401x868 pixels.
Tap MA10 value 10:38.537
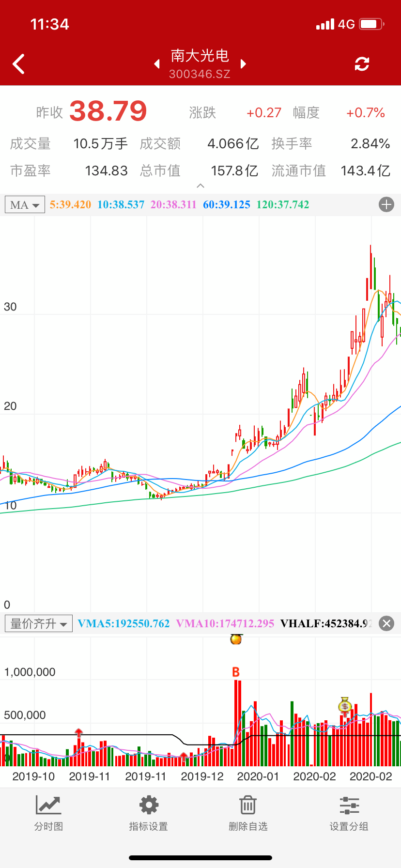tap(121, 204)
